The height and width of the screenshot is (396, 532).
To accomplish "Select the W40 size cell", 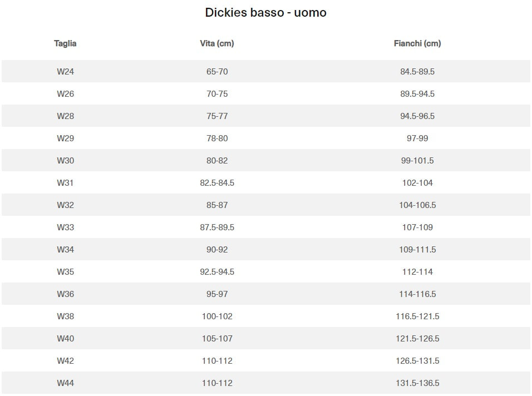I will (x=65, y=339).
